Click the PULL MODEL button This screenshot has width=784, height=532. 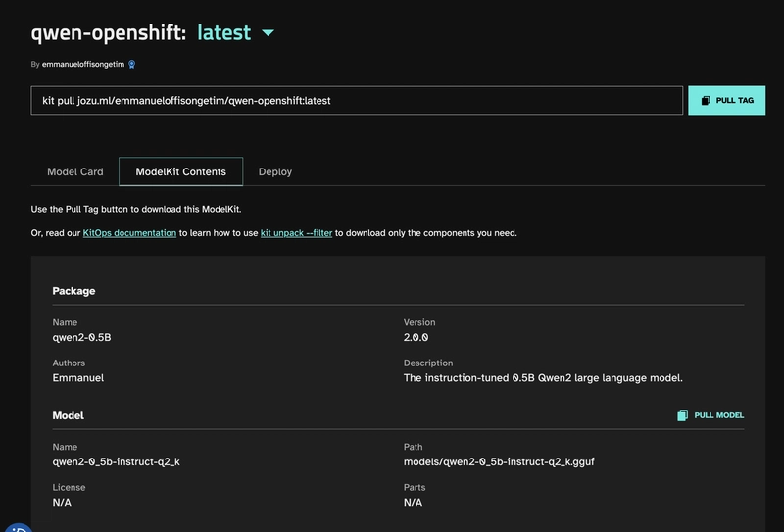click(710, 415)
